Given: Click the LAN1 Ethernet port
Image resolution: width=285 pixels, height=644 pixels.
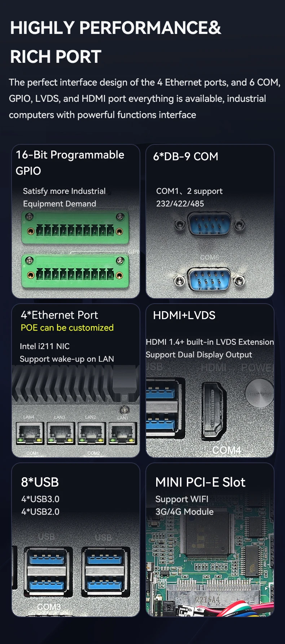Looking at the screenshot, I should pos(123,433).
